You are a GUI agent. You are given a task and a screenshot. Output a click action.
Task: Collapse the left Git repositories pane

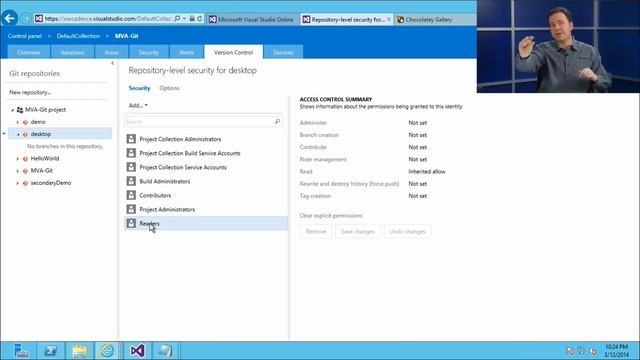coord(112,63)
